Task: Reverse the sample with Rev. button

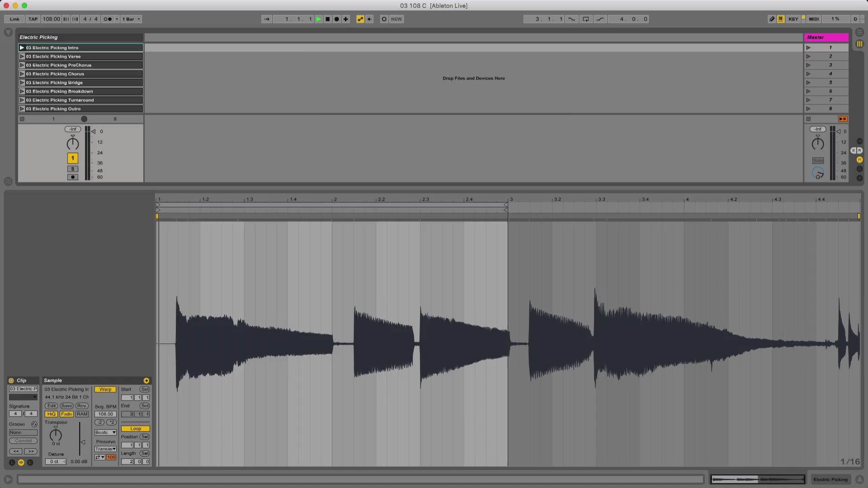Action: click(x=82, y=406)
